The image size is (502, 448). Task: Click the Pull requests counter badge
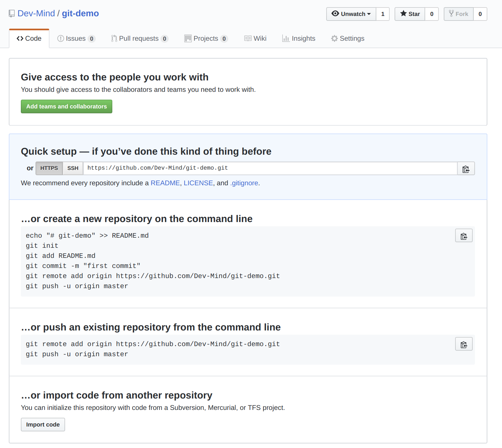pos(165,39)
